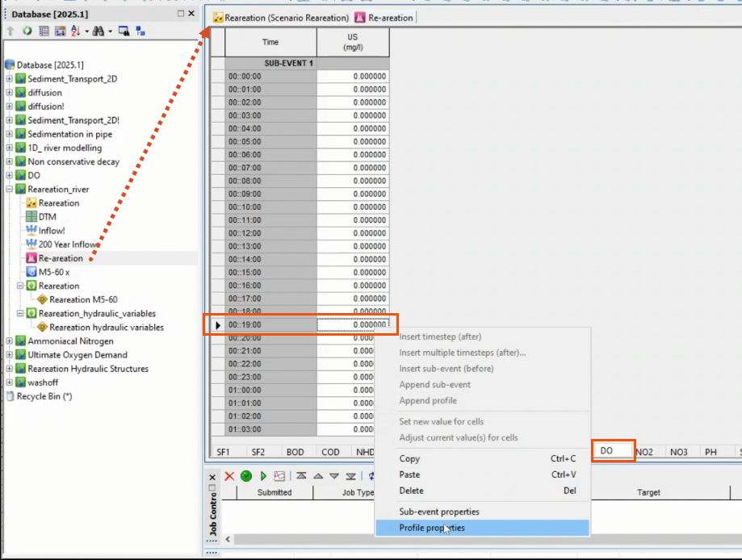742x560 pixels.
Task: Stop the running job in Job Control
Action: point(246,476)
